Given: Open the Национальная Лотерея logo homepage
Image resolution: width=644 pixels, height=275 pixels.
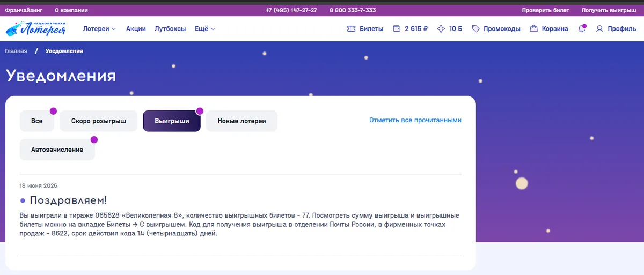Looking at the screenshot, I should coord(35,28).
